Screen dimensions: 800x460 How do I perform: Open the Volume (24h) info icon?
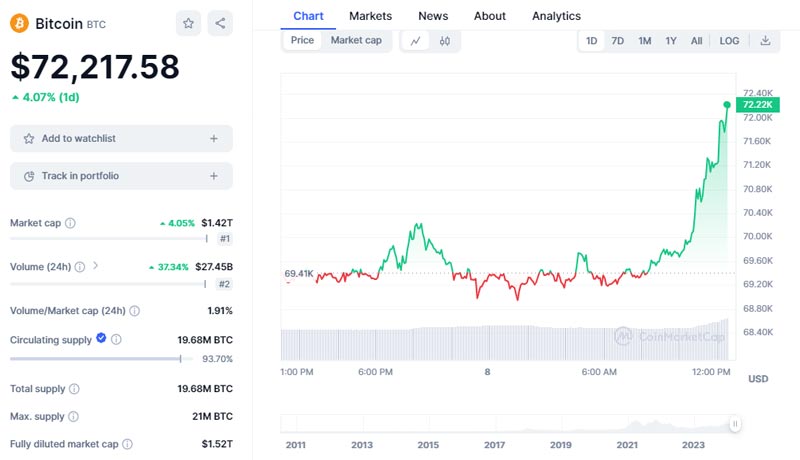click(80, 267)
